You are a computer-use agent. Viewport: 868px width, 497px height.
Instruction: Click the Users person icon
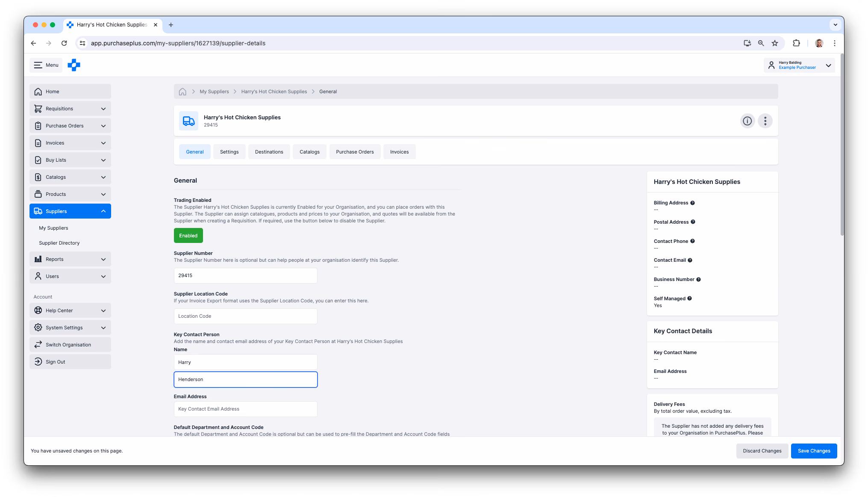38,276
